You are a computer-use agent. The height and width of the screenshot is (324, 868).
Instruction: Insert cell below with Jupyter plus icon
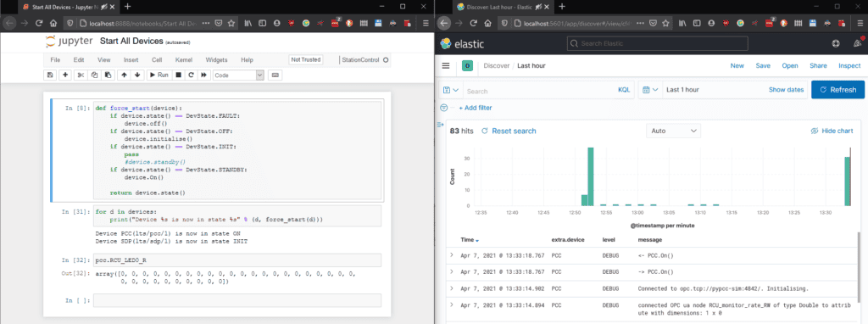(65, 75)
